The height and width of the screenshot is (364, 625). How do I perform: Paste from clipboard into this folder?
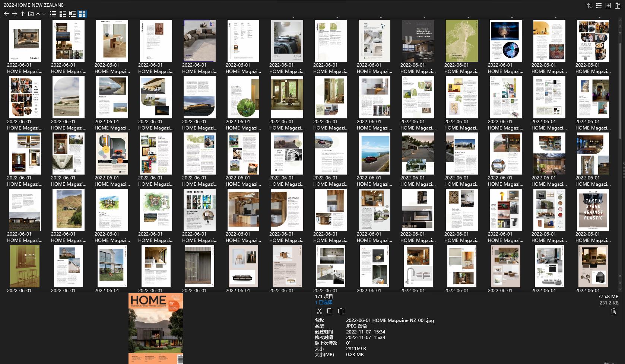618,6
